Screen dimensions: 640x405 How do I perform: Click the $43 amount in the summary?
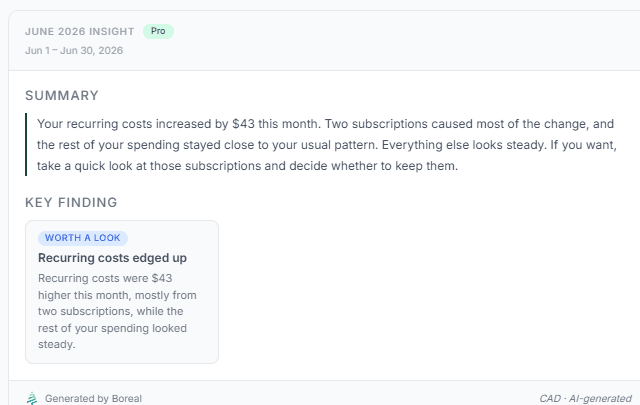pos(243,124)
